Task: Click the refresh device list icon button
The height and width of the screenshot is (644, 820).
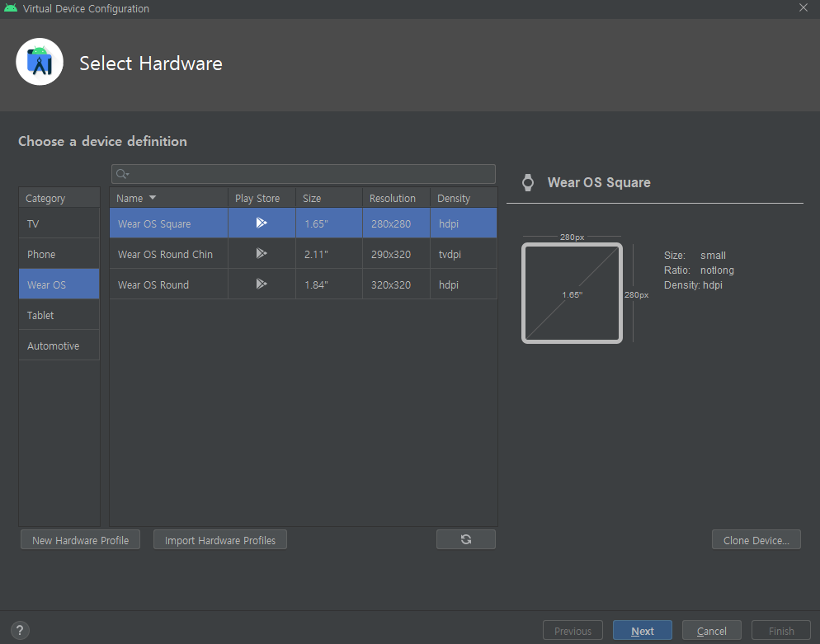Action: point(466,539)
